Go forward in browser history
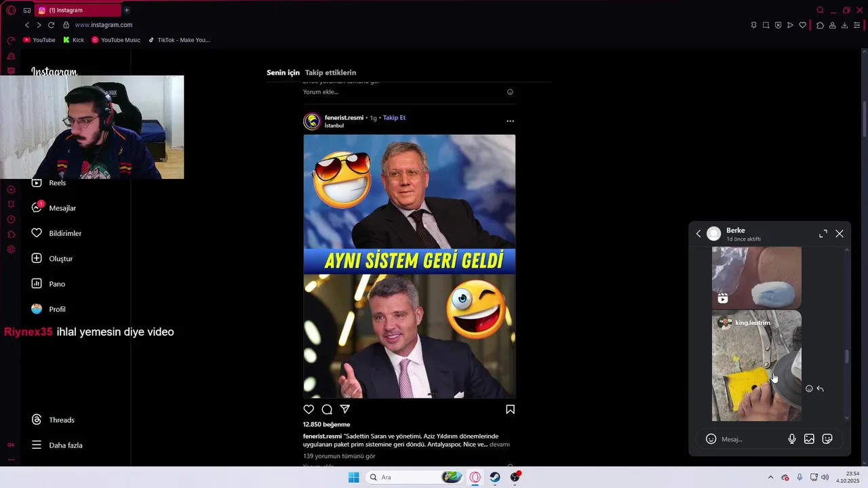 (39, 25)
